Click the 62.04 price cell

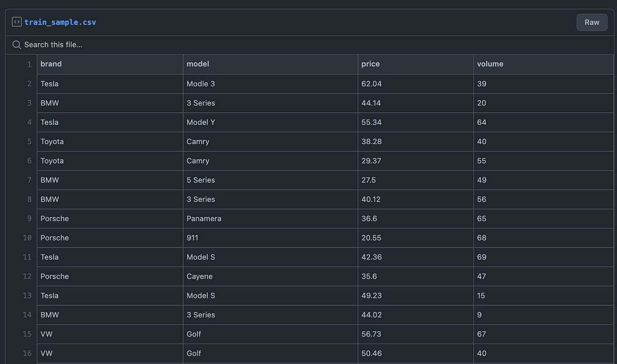pos(416,84)
